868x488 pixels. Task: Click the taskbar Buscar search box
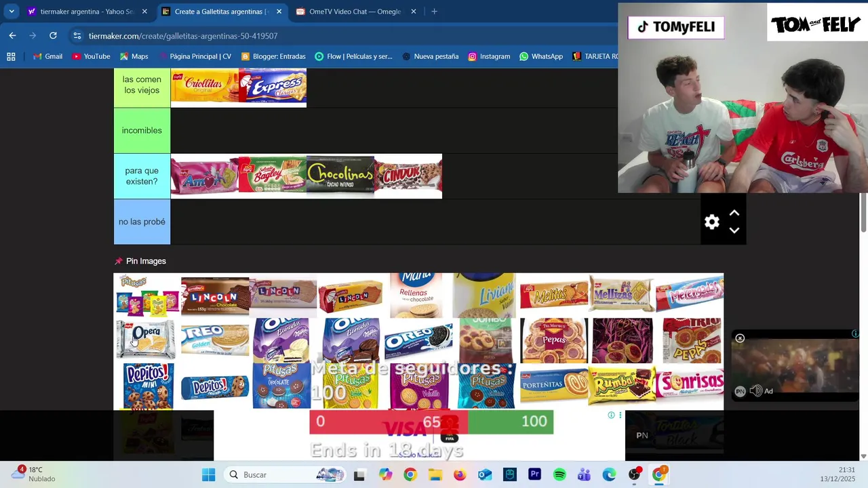[x=285, y=474]
